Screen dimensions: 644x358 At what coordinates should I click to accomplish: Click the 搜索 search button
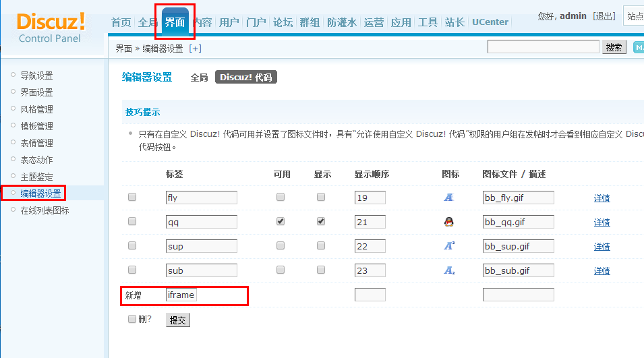click(x=614, y=47)
